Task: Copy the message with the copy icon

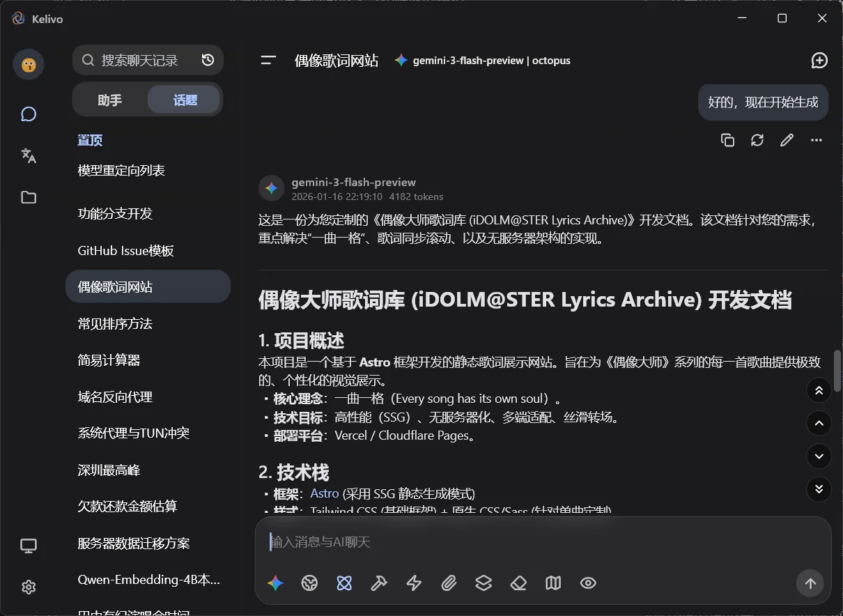Action: point(727,140)
